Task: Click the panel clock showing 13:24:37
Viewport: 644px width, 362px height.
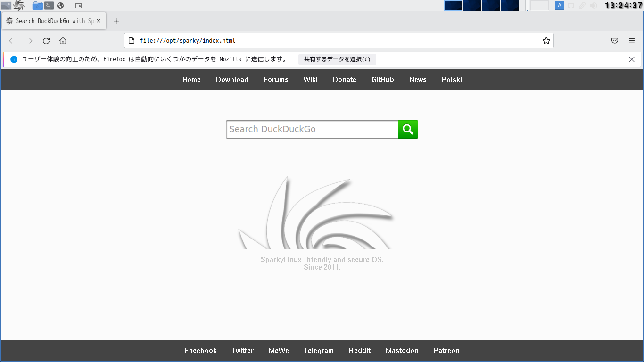Action: pos(624,6)
